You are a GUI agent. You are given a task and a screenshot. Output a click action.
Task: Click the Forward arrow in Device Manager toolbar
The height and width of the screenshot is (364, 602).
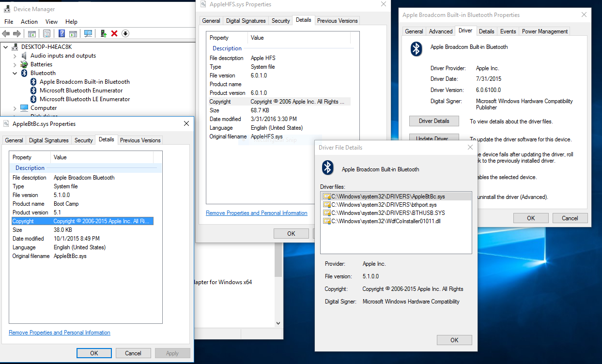click(x=17, y=33)
